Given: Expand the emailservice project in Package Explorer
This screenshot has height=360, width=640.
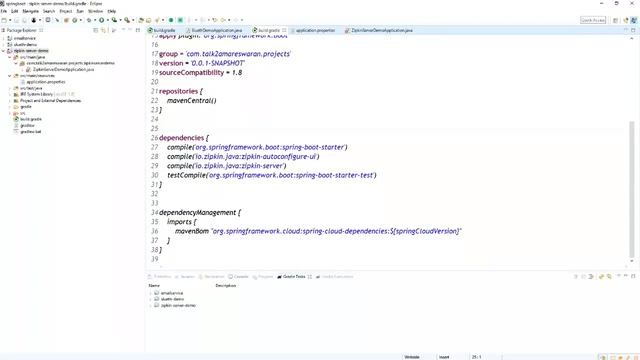Looking at the screenshot, I should tap(4, 38).
